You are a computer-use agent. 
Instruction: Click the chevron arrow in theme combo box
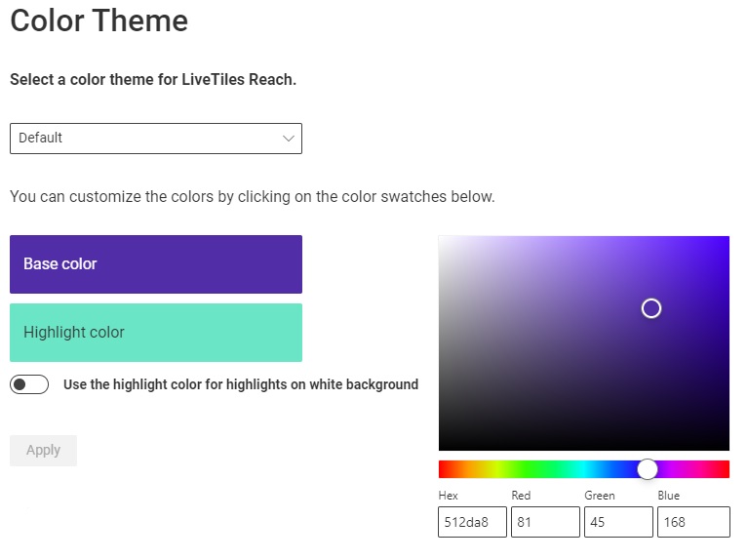pyautogui.click(x=288, y=139)
